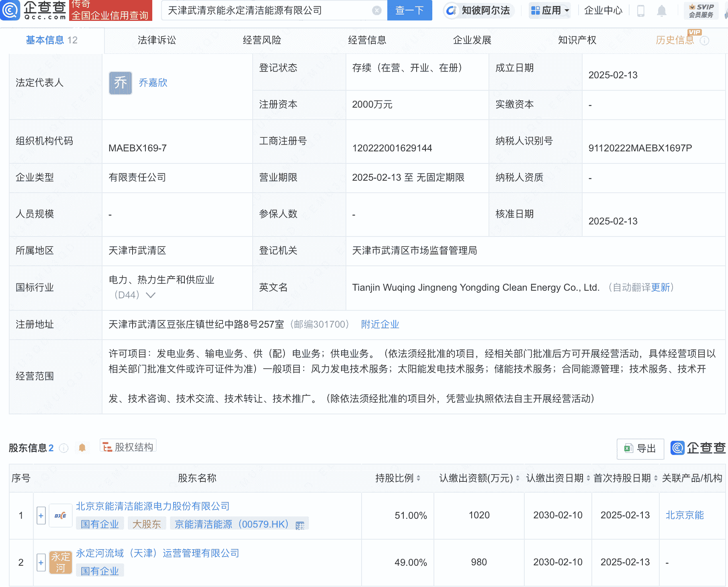Click the notification bell in top bar
The height and width of the screenshot is (587, 728).
[x=662, y=11]
